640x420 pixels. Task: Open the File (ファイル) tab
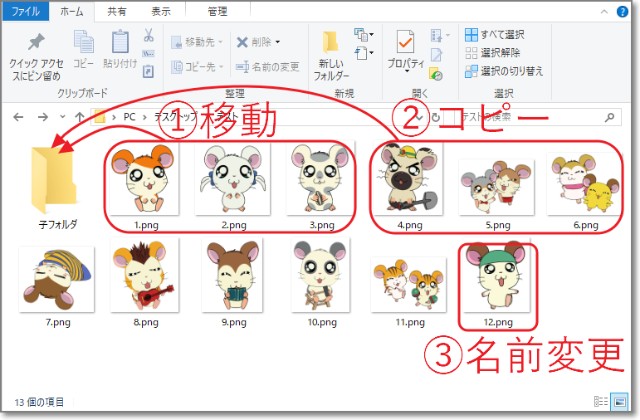point(25,12)
